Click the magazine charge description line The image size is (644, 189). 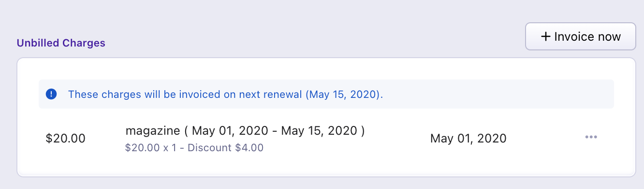245,131
